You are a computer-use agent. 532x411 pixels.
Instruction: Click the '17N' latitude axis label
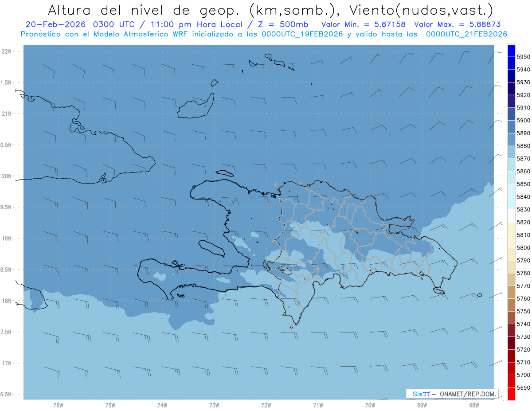point(7,363)
